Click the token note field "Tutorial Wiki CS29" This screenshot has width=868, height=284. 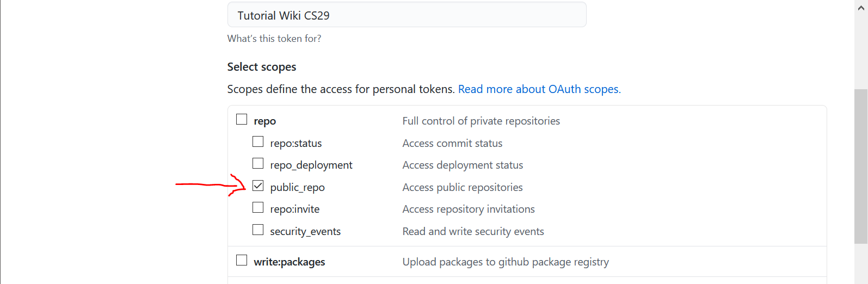click(406, 15)
